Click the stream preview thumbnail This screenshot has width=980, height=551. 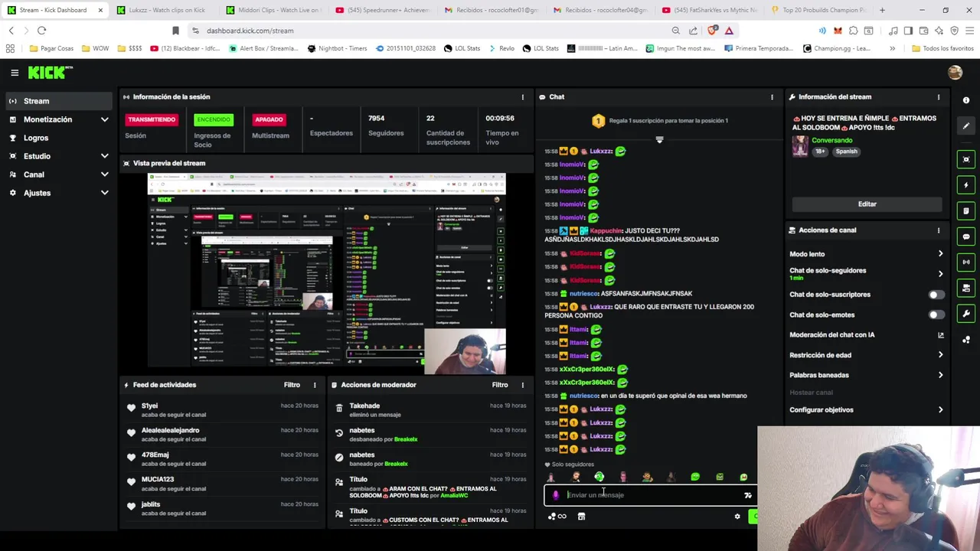(x=326, y=274)
